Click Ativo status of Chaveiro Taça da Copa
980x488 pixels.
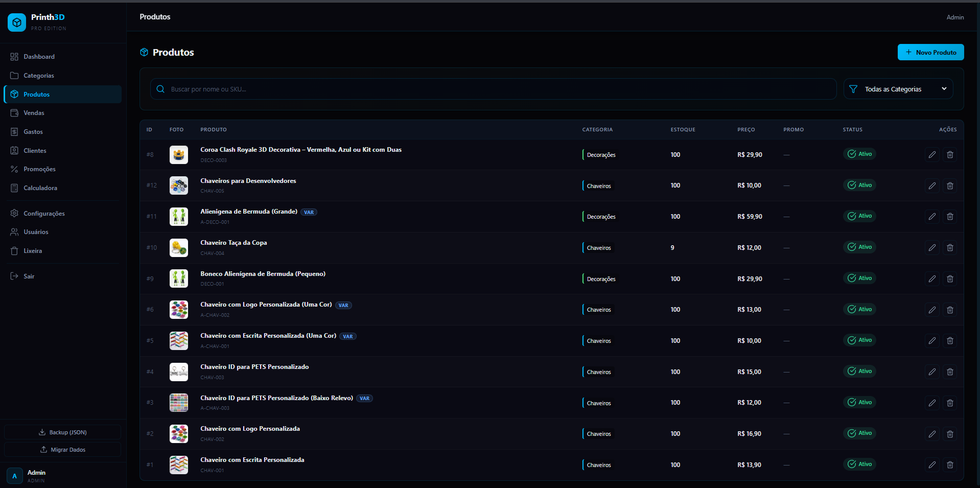point(859,247)
